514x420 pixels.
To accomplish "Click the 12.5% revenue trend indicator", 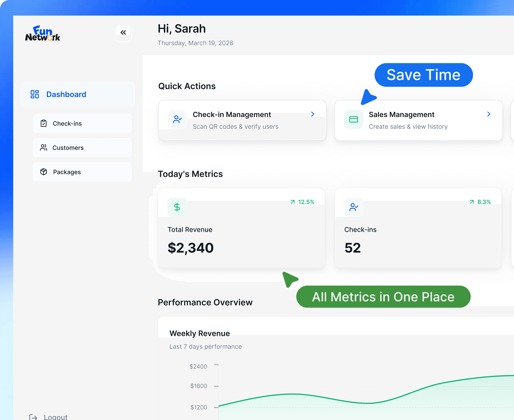I will [x=302, y=202].
